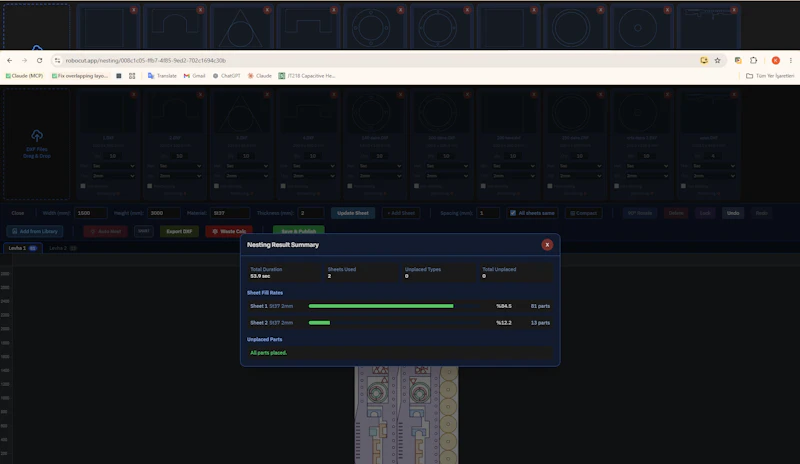Focus the Height (mm) input field
Image resolution: width=800 pixels, height=464 pixels.
click(x=164, y=213)
